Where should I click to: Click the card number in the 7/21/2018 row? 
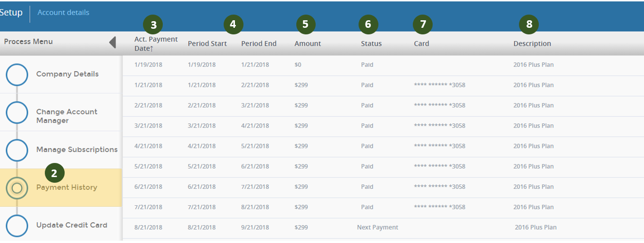pyautogui.click(x=439, y=207)
